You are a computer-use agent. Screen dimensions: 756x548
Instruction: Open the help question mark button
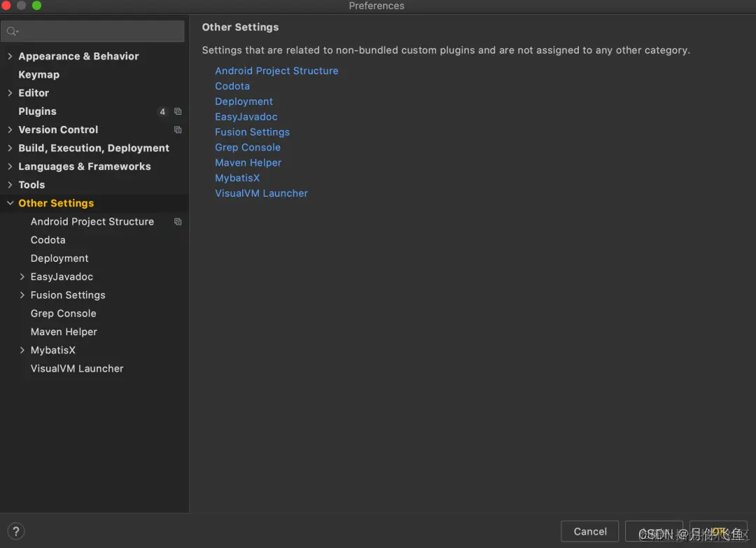pos(16,531)
